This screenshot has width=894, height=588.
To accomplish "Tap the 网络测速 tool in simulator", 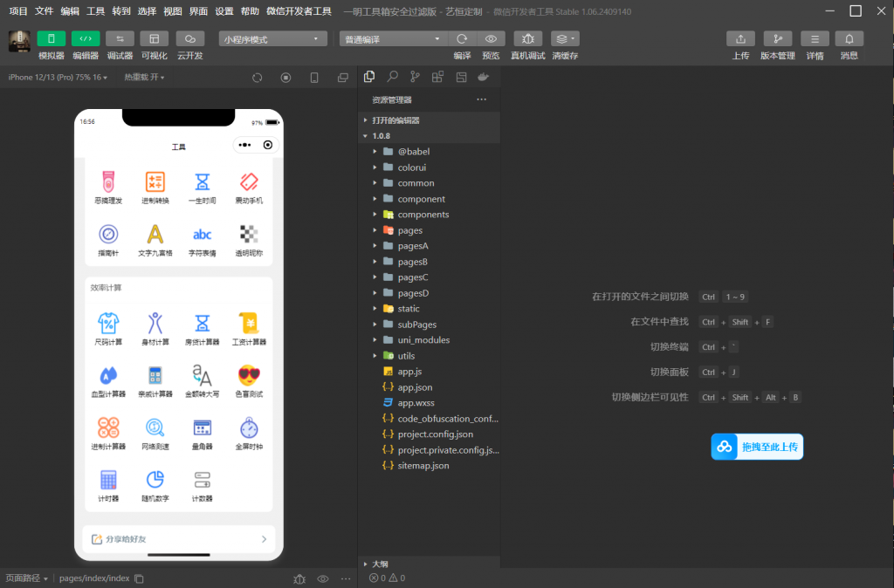I will [155, 434].
